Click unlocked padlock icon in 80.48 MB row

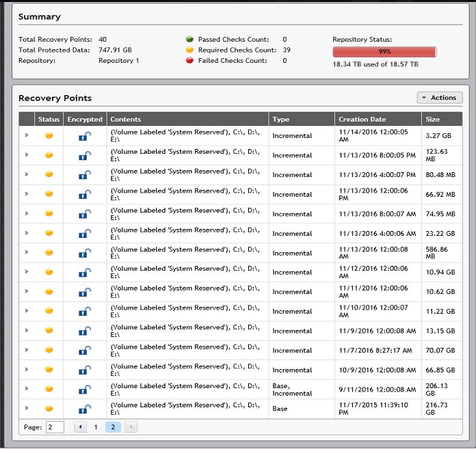(x=85, y=175)
